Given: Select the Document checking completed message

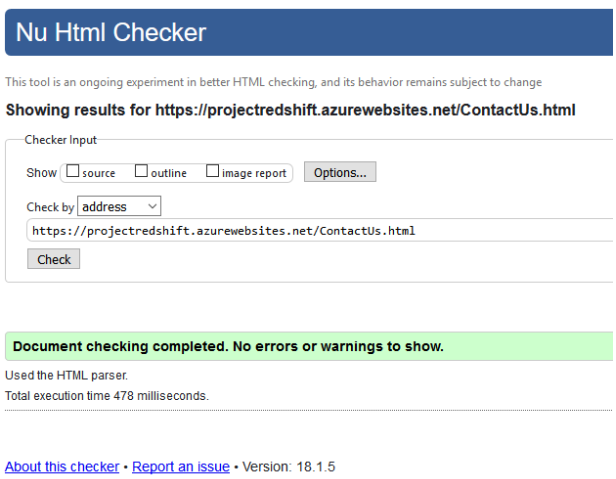Looking at the screenshot, I should tap(228, 347).
